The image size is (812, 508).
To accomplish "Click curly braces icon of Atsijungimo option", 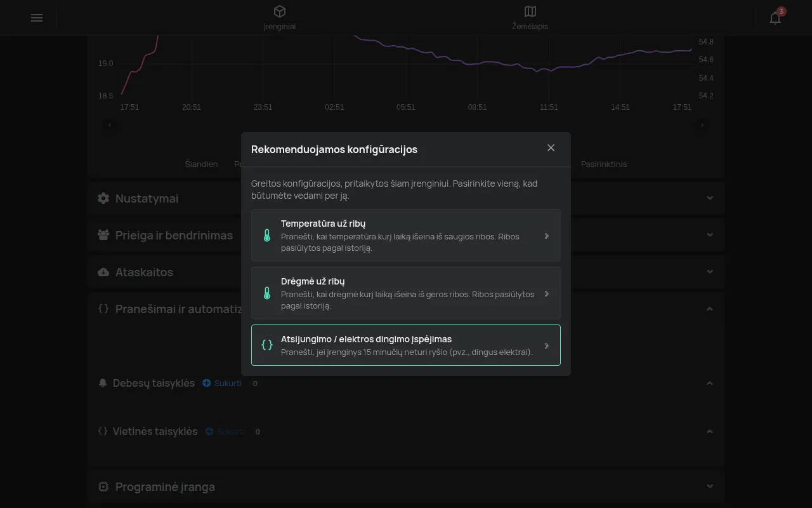I will (x=267, y=345).
